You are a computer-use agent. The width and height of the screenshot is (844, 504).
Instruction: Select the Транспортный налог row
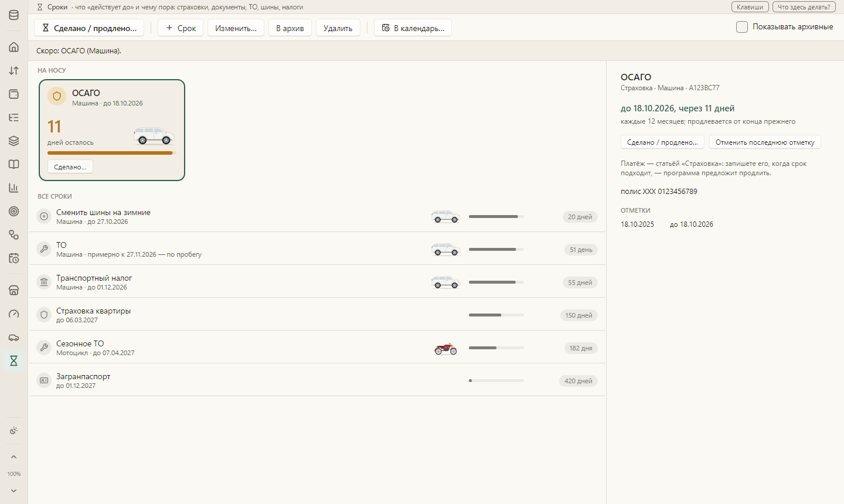click(x=317, y=282)
